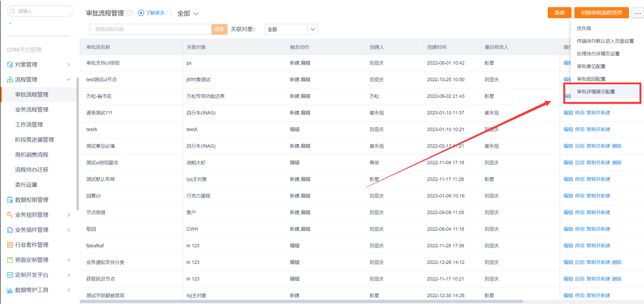The image size is (644, 304).
Task: Click the 数据权限管理 icon
Action: (x=10, y=200)
